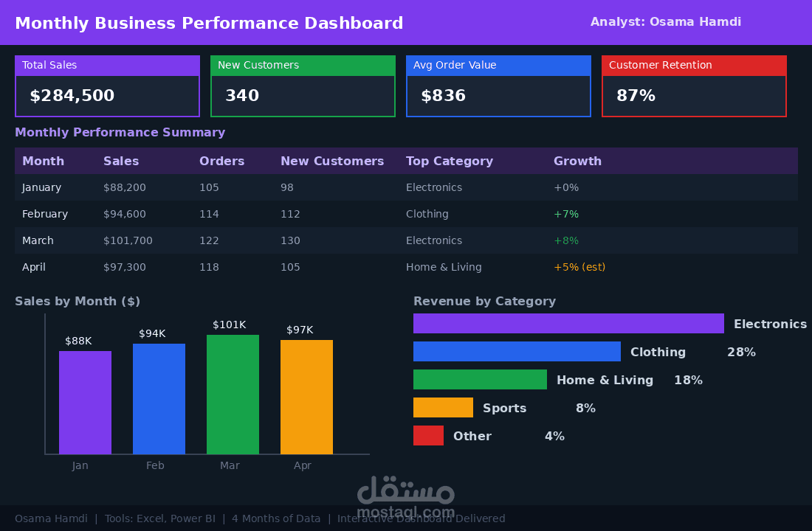Click the New Customers table column header
This screenshot has height=531, width=812.
click(x=332, y=161)
